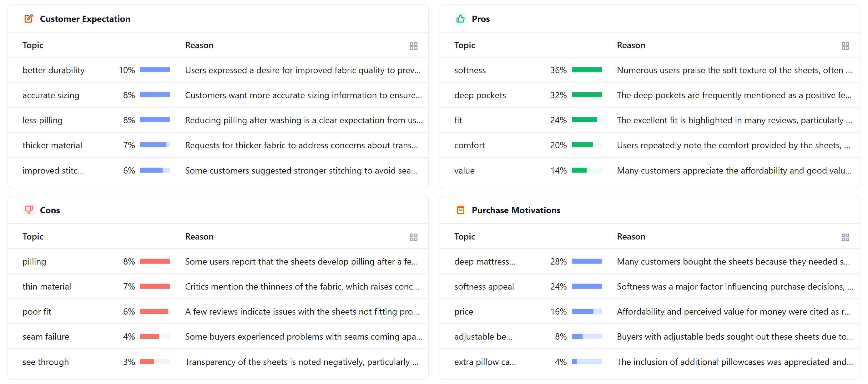Image resolution: width=868 pixels, height=384 pixels.
Task: Click the Purchase Motivations shopping bag icon
Action: (x=460, y=210)
